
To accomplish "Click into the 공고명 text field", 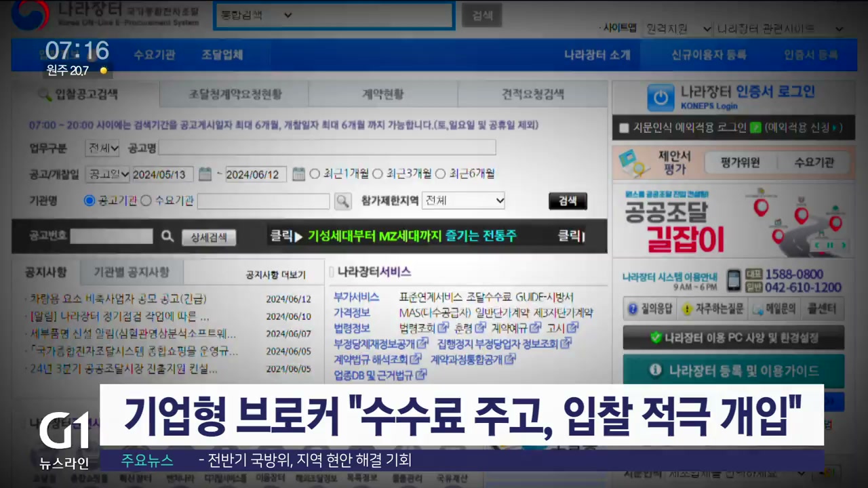I will [327, 148].
